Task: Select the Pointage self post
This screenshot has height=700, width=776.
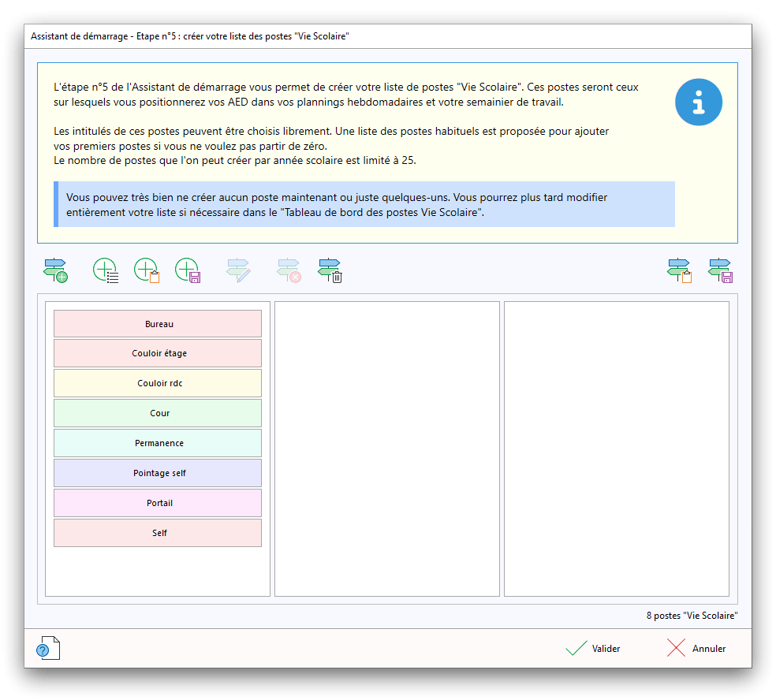Action: pos(158,473)
